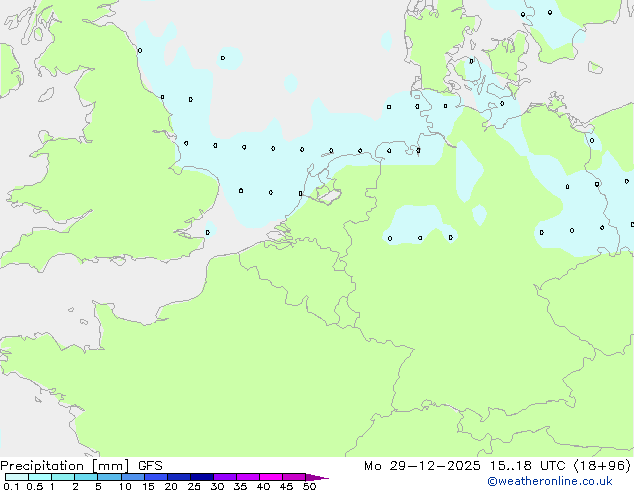The height and width of the screenshot is (490, 634).
Task: Click the 20–25 mm dark blue swatch
Action: point(178,477)
